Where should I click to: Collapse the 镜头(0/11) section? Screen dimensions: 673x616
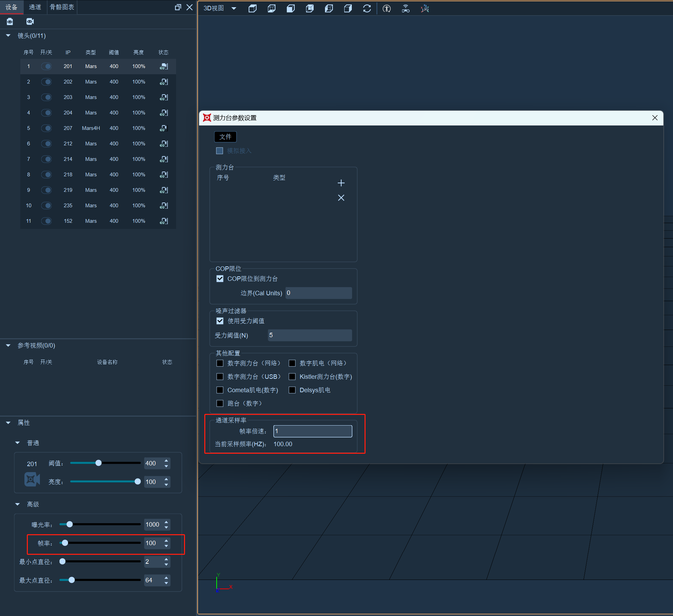[x=8, y=35]
